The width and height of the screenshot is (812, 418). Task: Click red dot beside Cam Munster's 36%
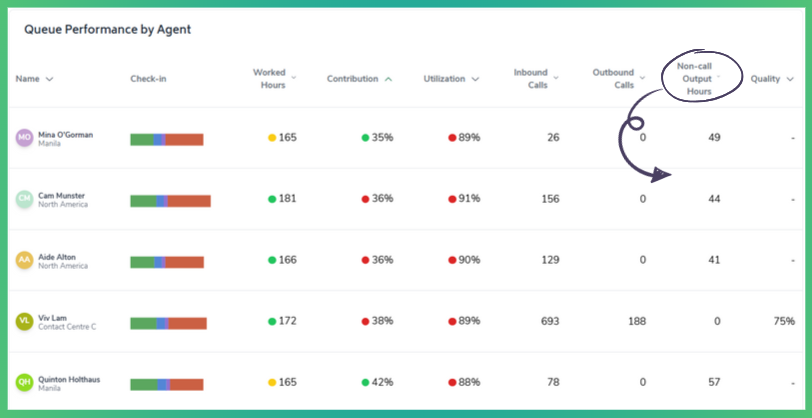(365, 199)
